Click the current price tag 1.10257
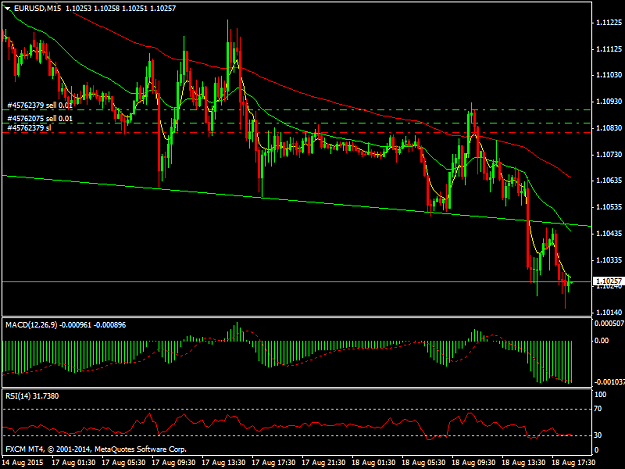Screen dimensions: 625x469 pos(609,281)
